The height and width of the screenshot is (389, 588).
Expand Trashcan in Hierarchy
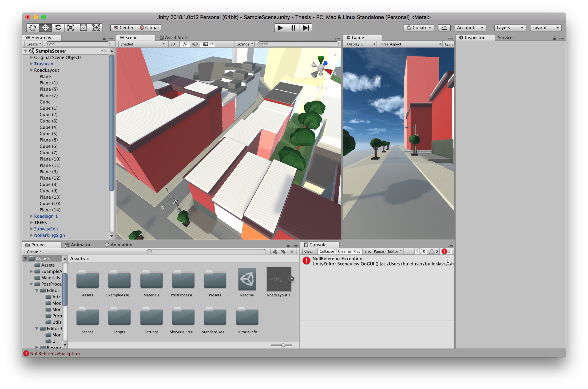[31, 64]
